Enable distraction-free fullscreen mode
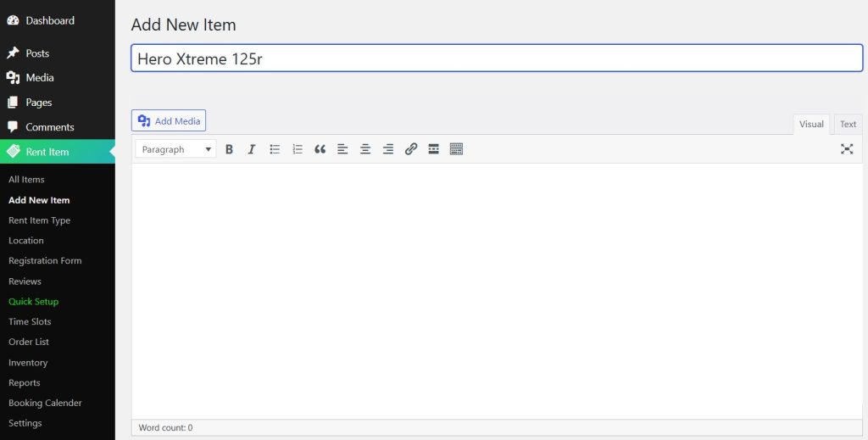The image size is (868, 440). 846,149
